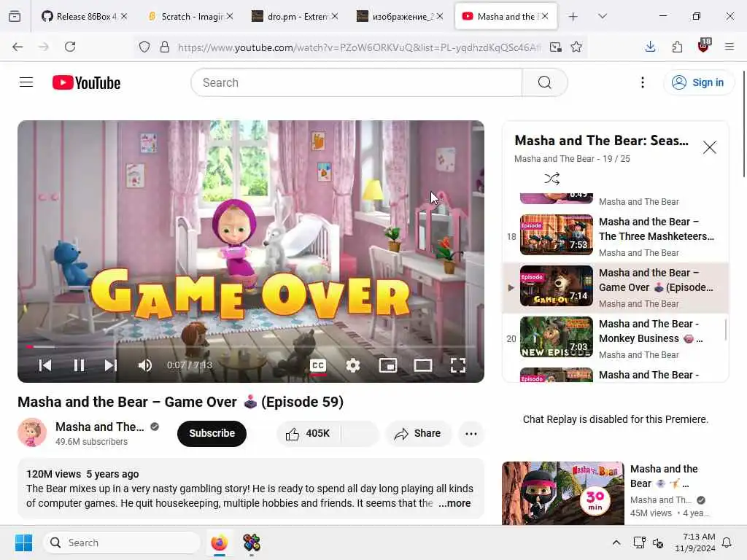Open uBlock Origin extension icon
The height and width of the screenshot is (560, 747).
(x=704, y=46)
